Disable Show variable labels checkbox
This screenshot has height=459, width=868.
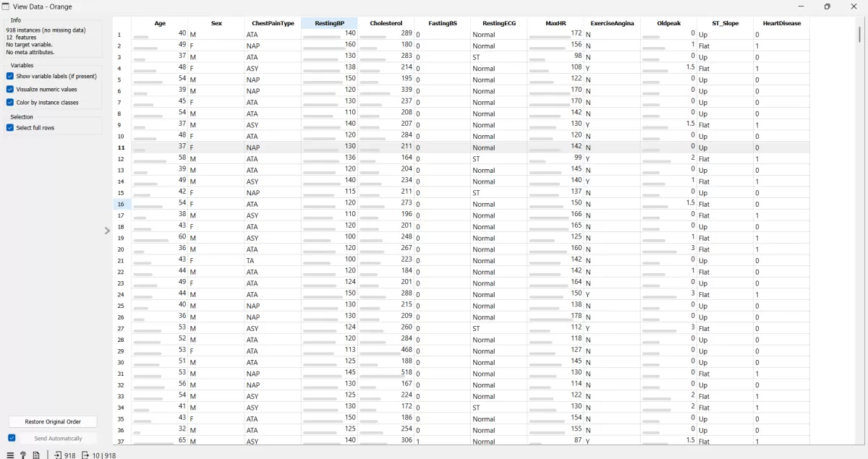tap(10, 76)
